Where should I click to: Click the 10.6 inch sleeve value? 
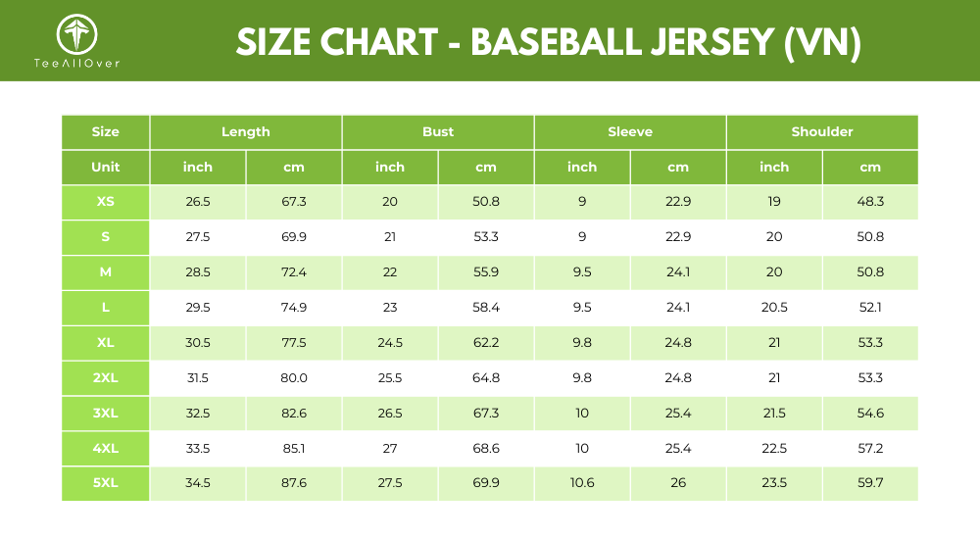click(x=582, y=483)
